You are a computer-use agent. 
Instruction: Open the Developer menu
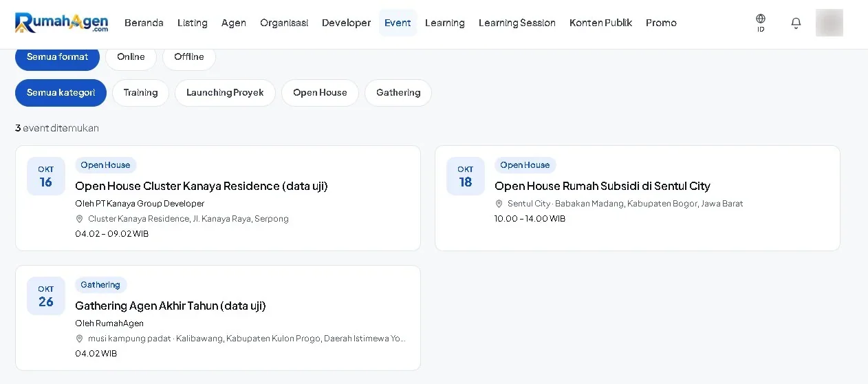click(346, 23)
